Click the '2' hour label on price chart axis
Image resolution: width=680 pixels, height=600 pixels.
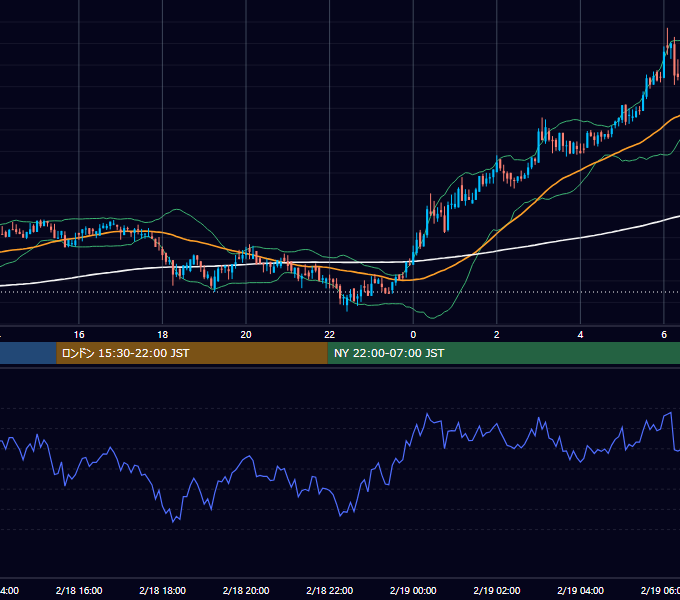(497, 335)
